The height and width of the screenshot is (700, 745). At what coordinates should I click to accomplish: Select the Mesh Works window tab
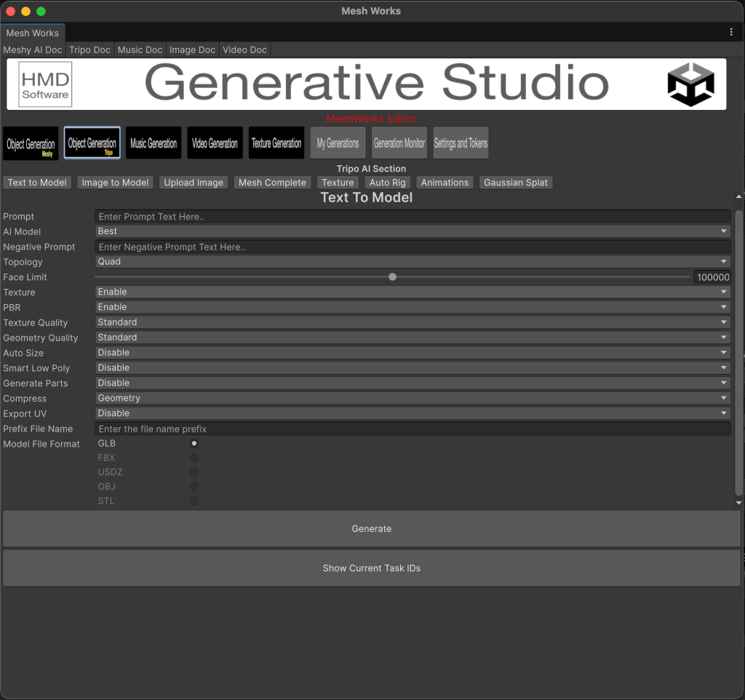coord(32,33)
